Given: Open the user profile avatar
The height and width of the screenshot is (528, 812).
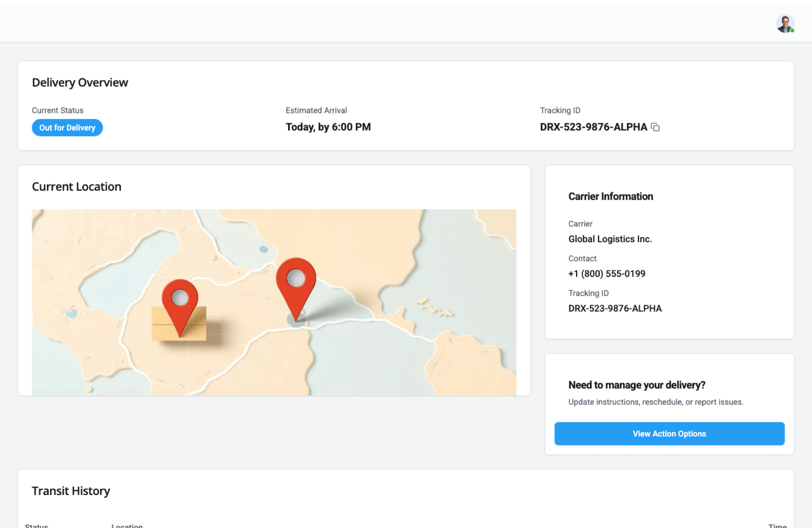Looking at the screenshot, I should pos(785,24).
